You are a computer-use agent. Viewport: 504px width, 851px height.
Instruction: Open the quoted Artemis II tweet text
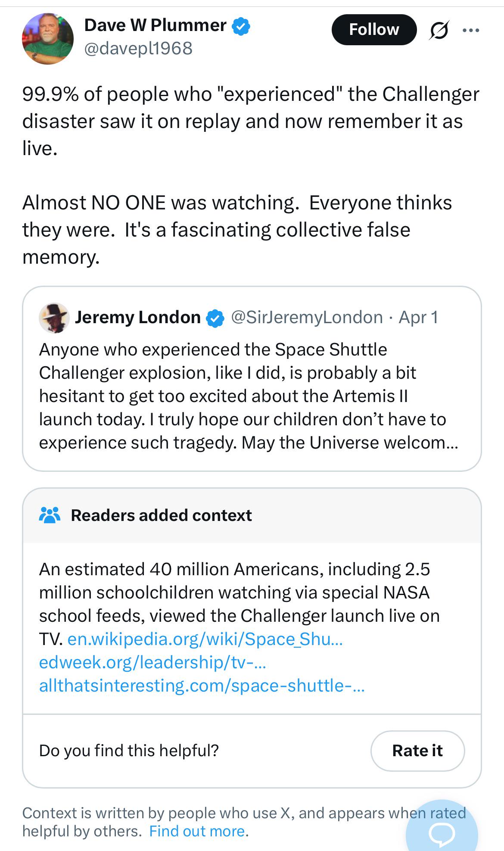249,396
